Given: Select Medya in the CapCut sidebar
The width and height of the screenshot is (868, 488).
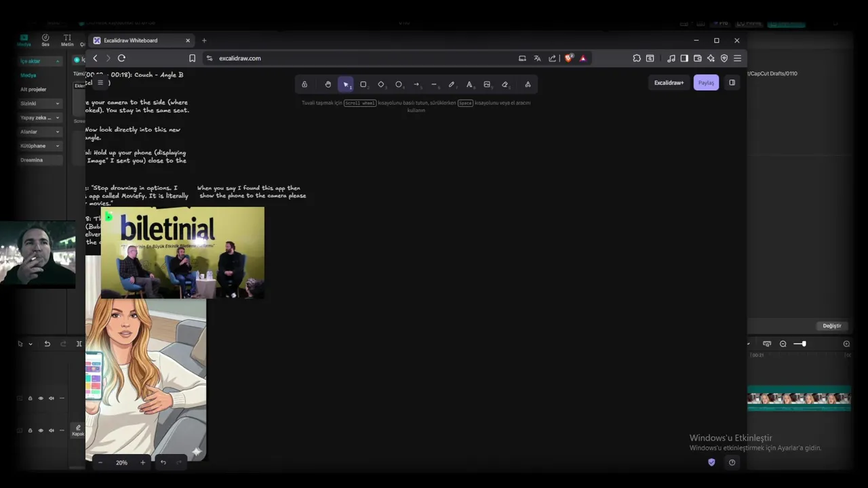Looking at the screenshot, I should click(x=28, y=75).
